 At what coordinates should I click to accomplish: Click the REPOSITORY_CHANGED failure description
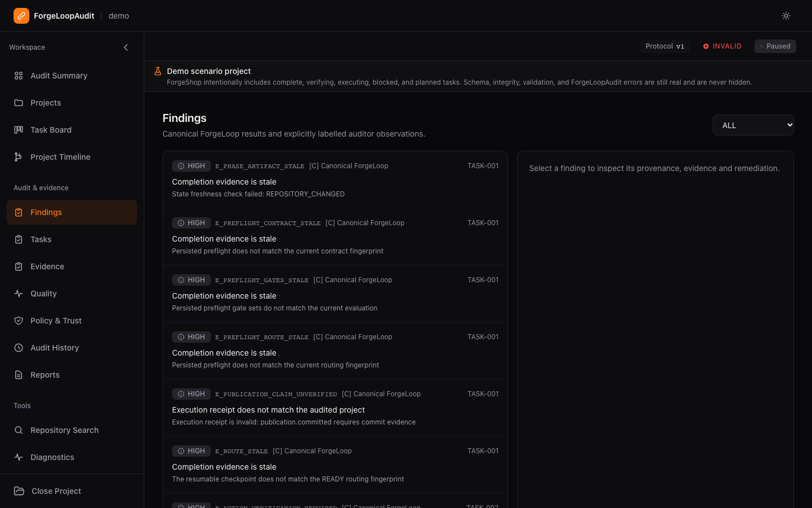pyautogui.click(x=258, y=194)
